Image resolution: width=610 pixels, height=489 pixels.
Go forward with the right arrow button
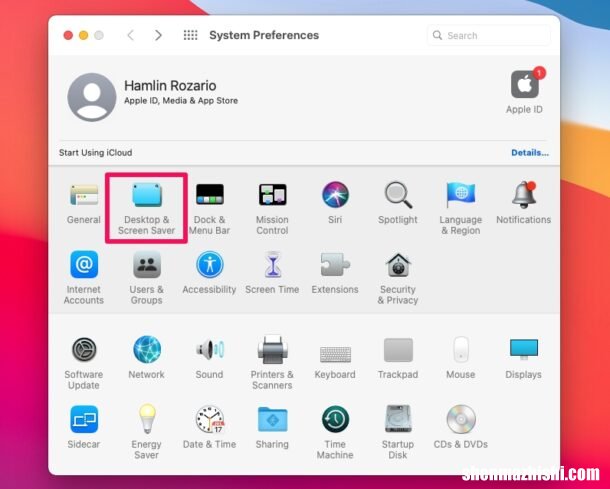(158, 35)
